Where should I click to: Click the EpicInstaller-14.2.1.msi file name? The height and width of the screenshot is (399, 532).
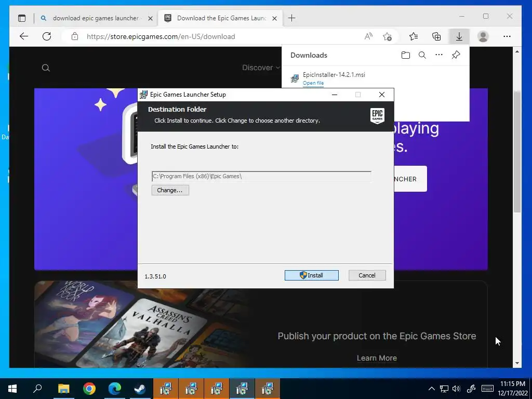pos(334,75)
